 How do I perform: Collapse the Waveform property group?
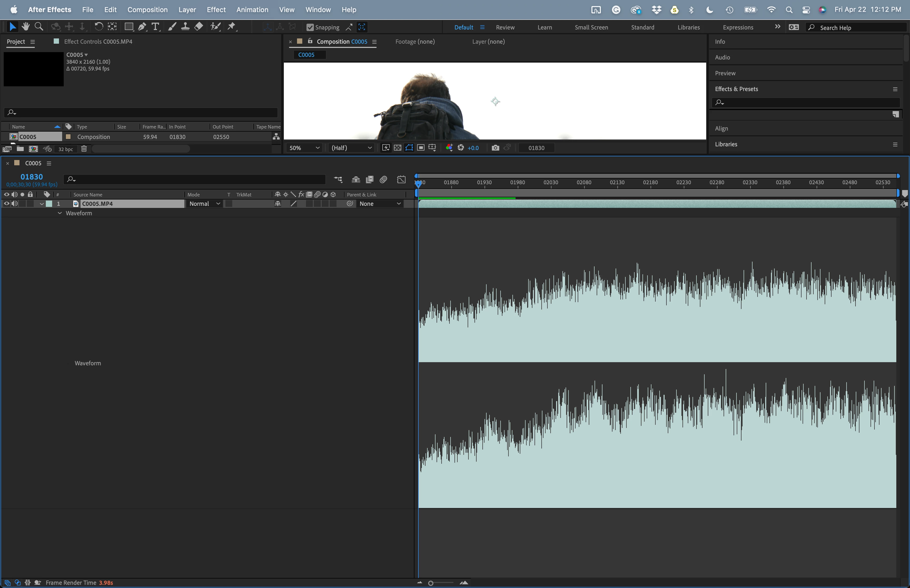point(60,213)
